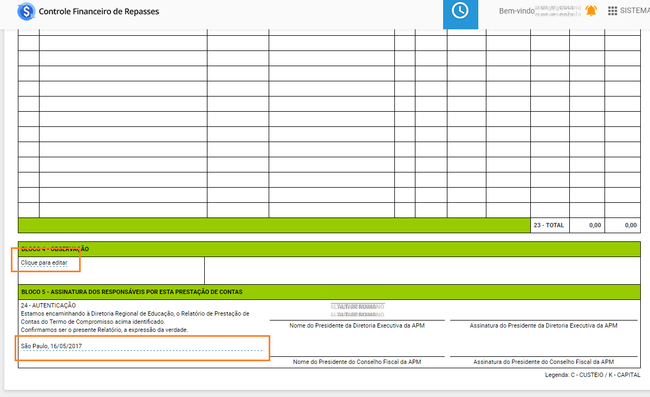Click 'Assinatura do Presidente da Diretoria Executiva' line

point(543,325)
